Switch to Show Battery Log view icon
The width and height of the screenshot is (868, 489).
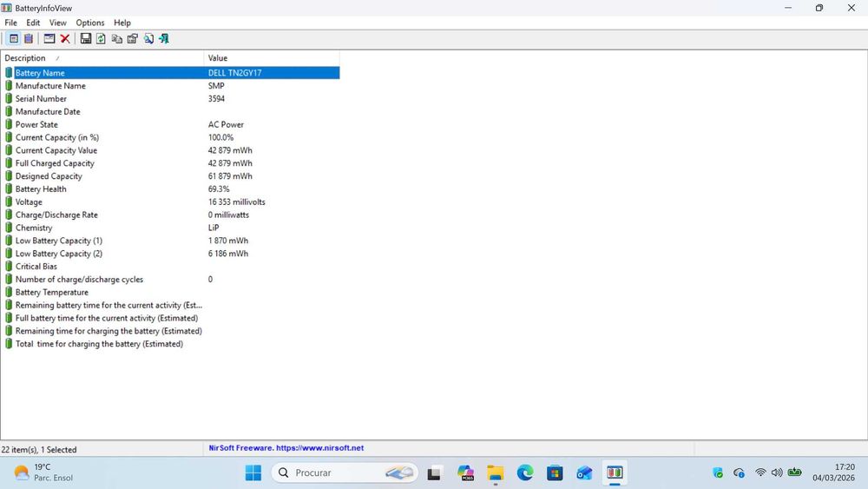click(x=29, y=38)
